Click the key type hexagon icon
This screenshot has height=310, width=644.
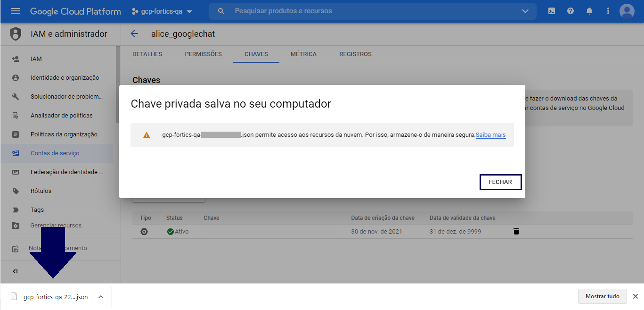tap(144, 232)
